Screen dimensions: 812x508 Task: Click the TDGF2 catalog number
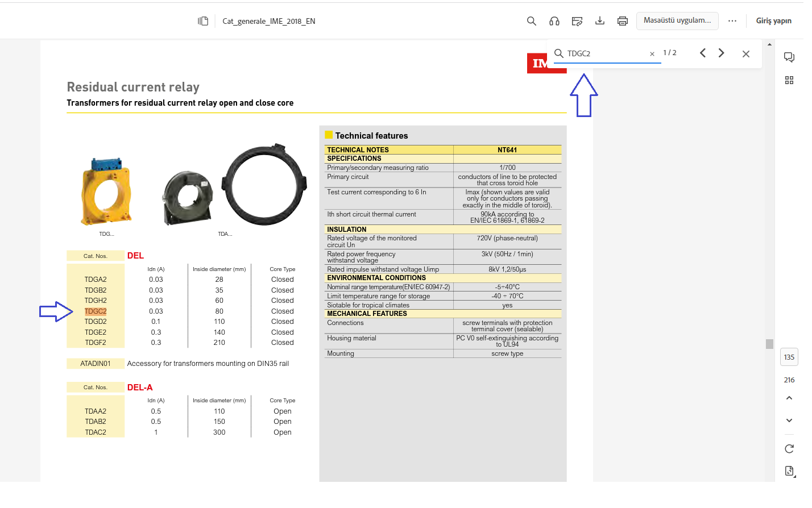(x=96, y=343)
